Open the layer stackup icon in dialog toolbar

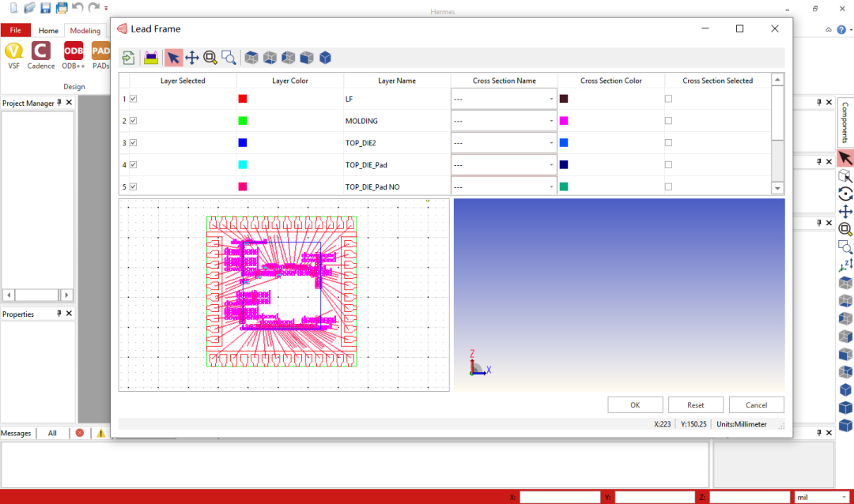tap(151, 58)
